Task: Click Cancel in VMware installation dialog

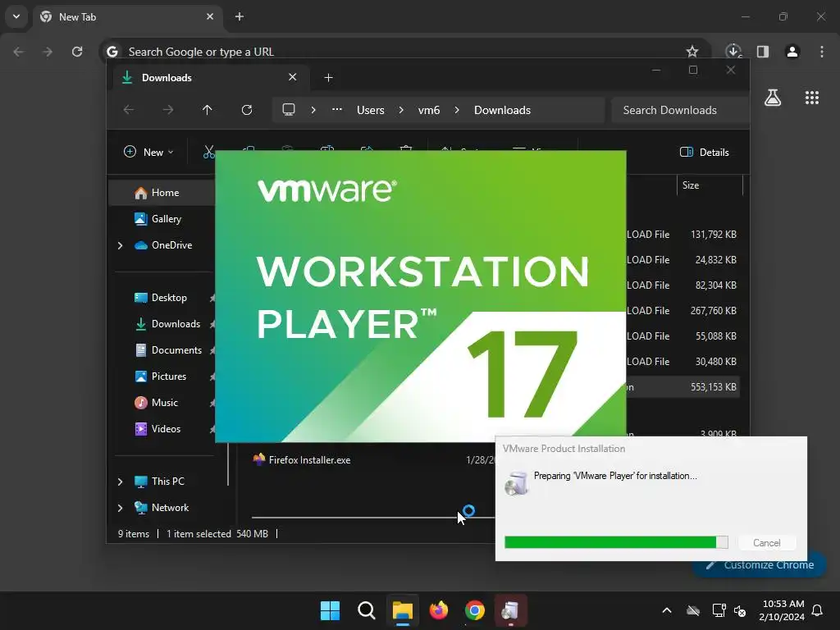Action: [x=766, y=543]
